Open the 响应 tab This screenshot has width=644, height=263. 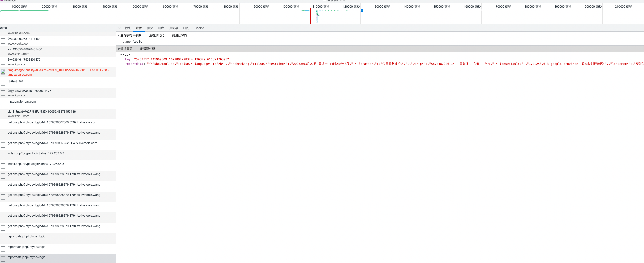tap(161, 28)
